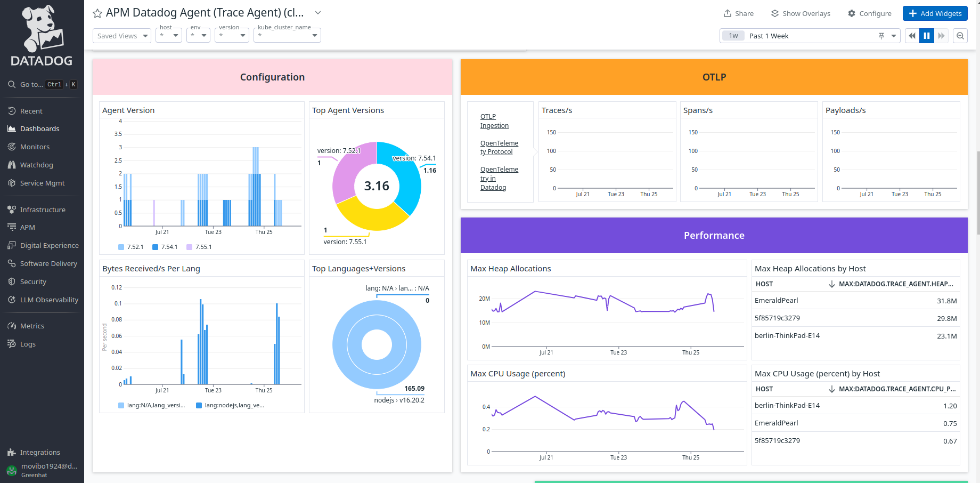This screenshot has width=980, height=483.
Task: Pin the Past 1 Week time frame
Action: (x=881, y=36)
